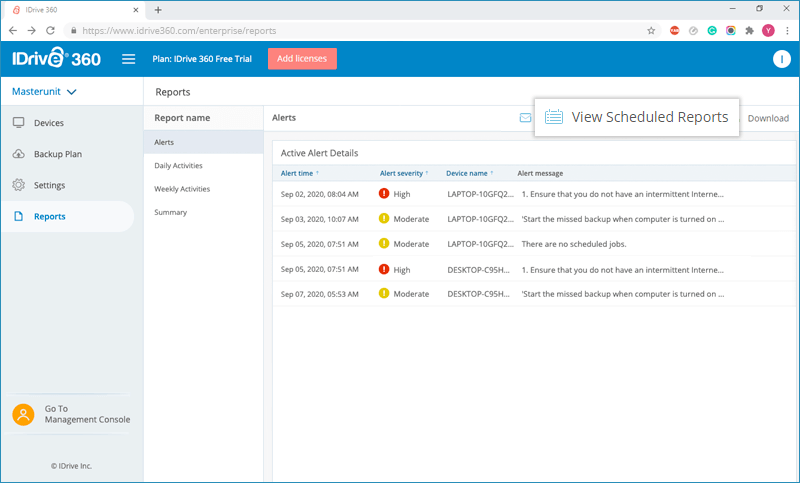
Task: Open Weekly Activities report
Action: coord(182,189)
